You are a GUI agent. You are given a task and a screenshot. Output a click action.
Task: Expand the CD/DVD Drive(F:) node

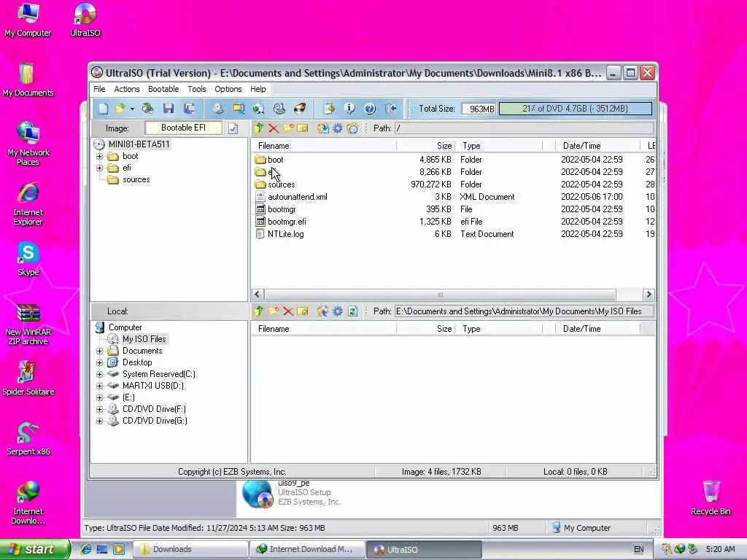pyautogui.click(x=99, y=409)
